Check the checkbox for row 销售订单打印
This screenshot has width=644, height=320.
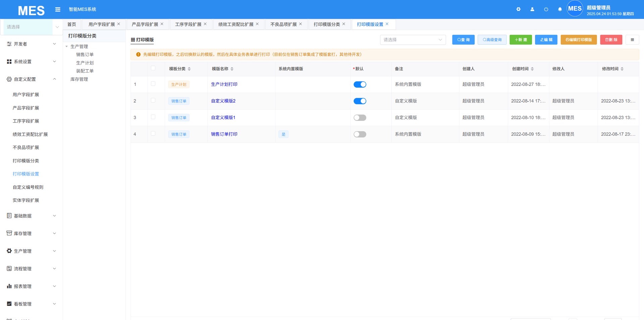153,134
